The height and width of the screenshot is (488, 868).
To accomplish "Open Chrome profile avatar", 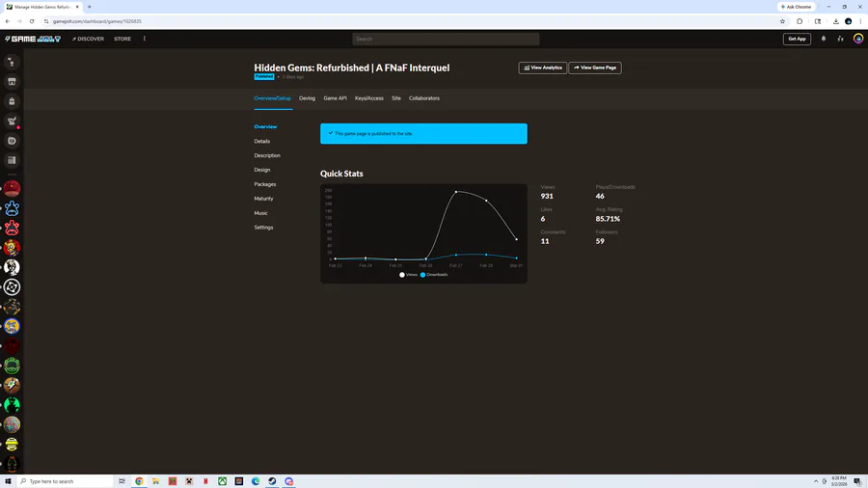I will click(x=848, y=21).
